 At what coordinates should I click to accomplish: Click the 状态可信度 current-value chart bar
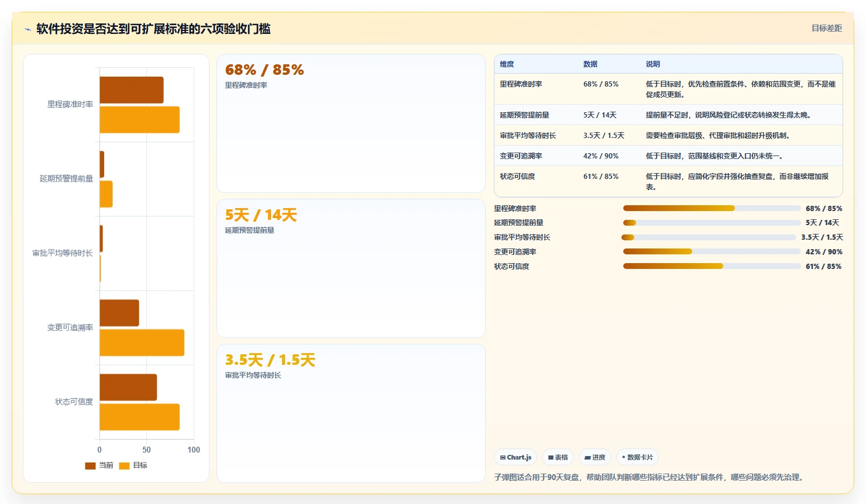(129, 388)
